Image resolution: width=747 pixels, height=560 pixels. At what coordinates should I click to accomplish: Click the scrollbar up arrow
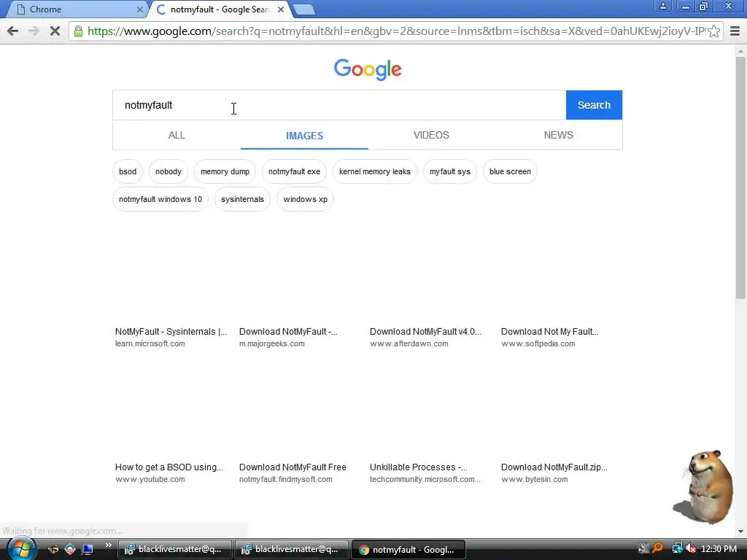(740, 50)
